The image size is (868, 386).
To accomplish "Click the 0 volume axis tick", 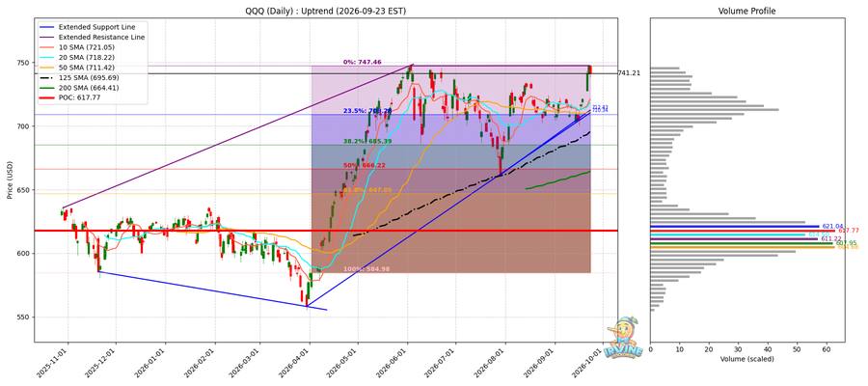I will click(650, 349).
